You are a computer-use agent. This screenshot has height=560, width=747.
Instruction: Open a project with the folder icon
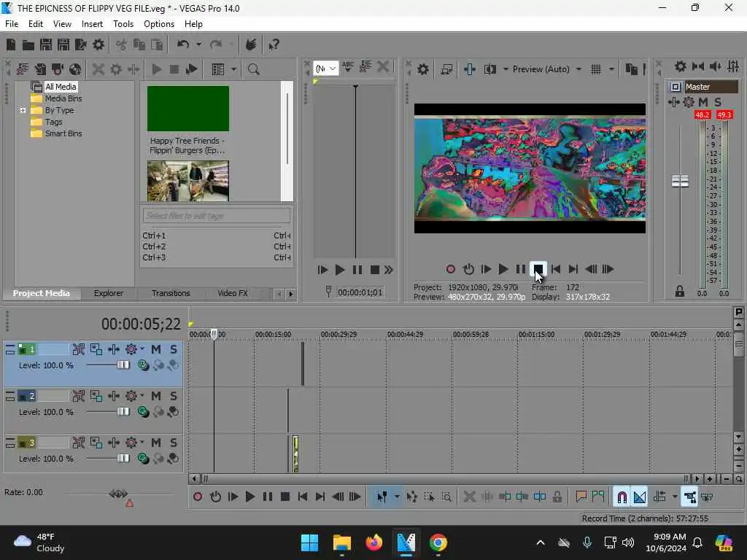pyautogui.click(x=28, y=44)
